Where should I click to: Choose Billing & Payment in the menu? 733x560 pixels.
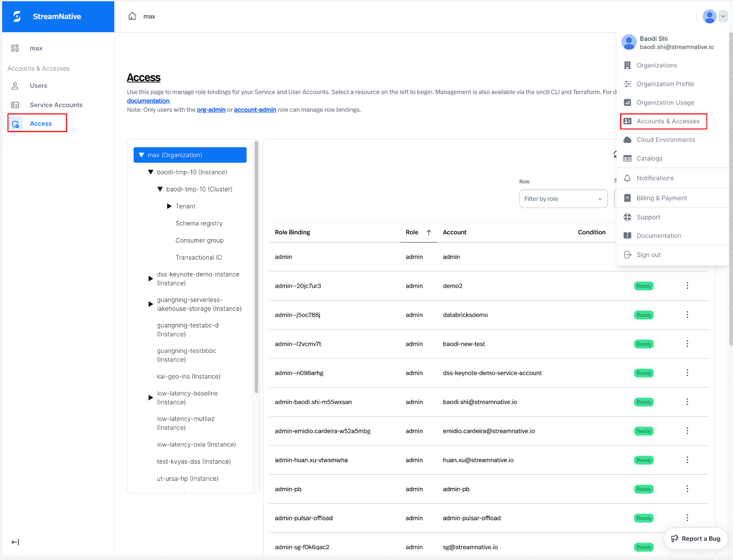coord(662,198)
